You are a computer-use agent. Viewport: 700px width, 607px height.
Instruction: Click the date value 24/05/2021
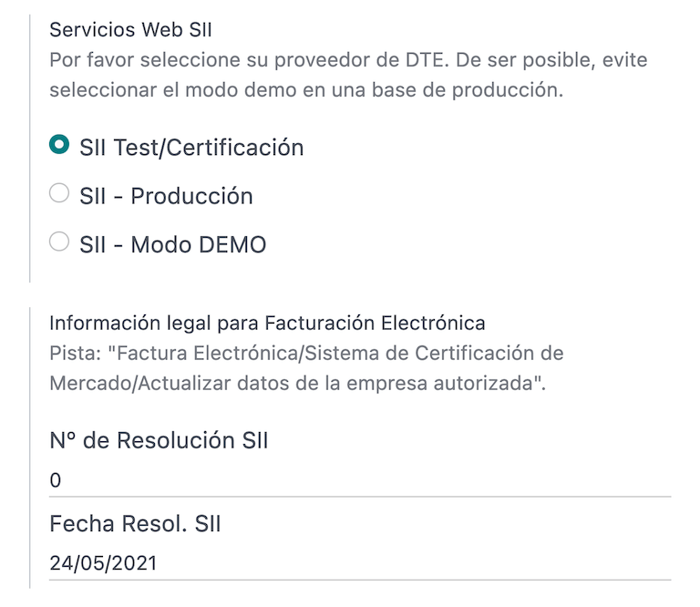[x=103, y=563]
